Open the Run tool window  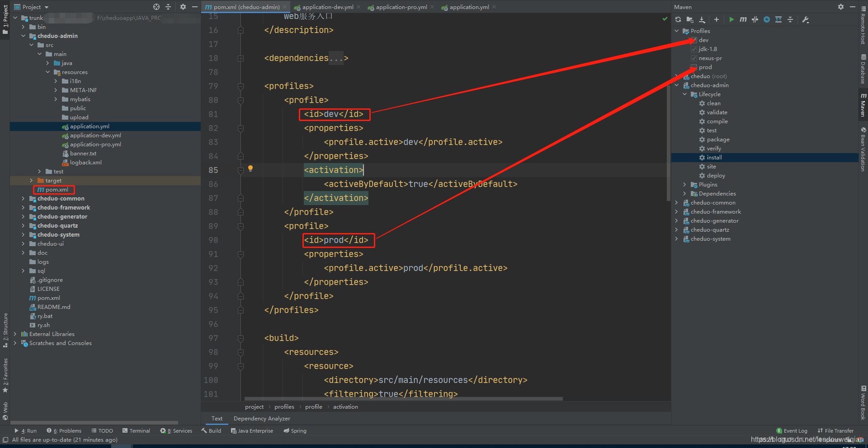[26, 431]
